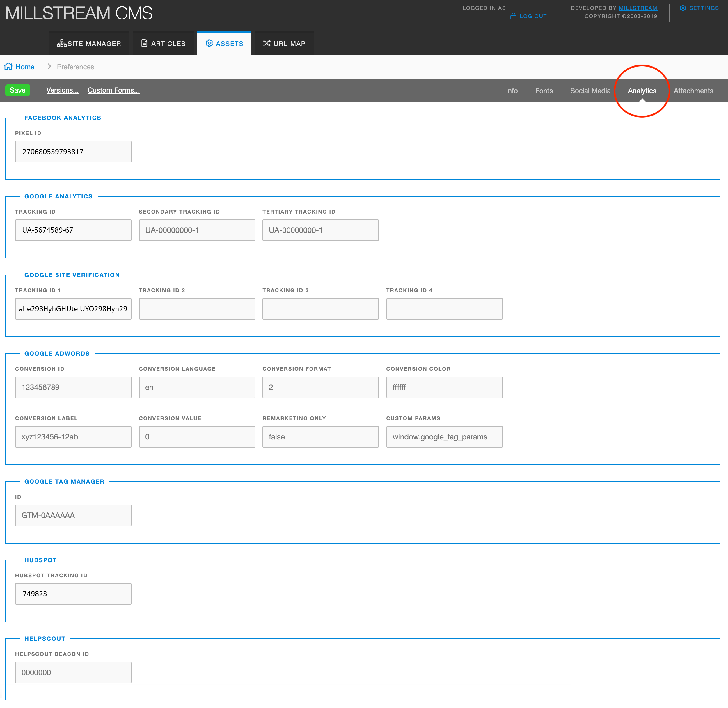The height and width of the screenshot is (708, 728).
Task: Select the Attachments tab
Action: pyautogui.click(x=693, y=91)
